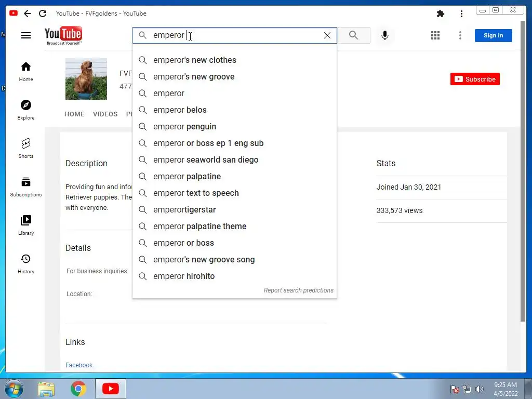Select suggestion "emperor text to speech"
This screenshot has width=532, height=399.
tap(234, 193)
